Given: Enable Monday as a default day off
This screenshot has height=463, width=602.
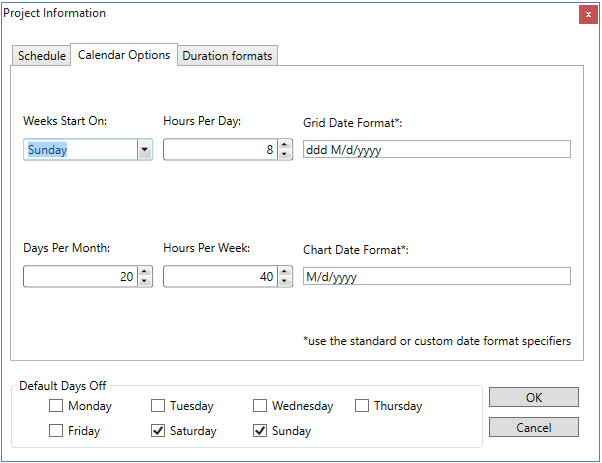Looking at the screenshot, I should coord(57,406).
